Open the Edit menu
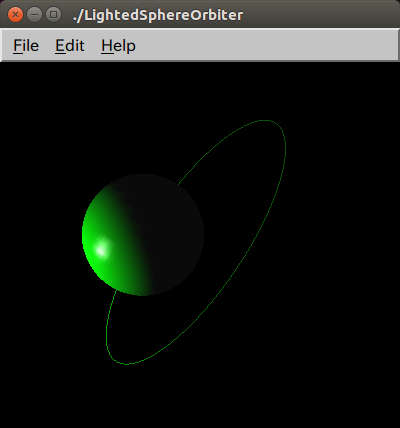 pyautogui.click(x=70, y=46)
